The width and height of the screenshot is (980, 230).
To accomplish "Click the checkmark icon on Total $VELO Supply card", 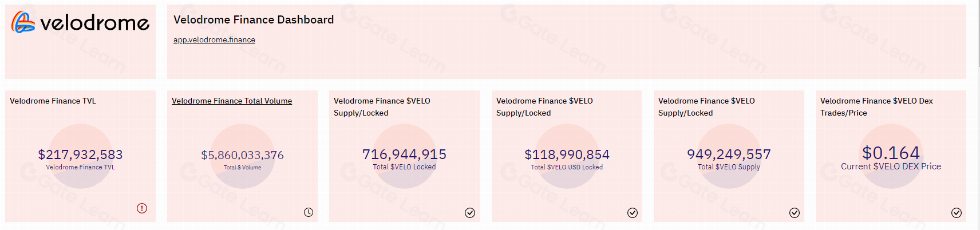I will pyautogui.click(x=795, y=213).
